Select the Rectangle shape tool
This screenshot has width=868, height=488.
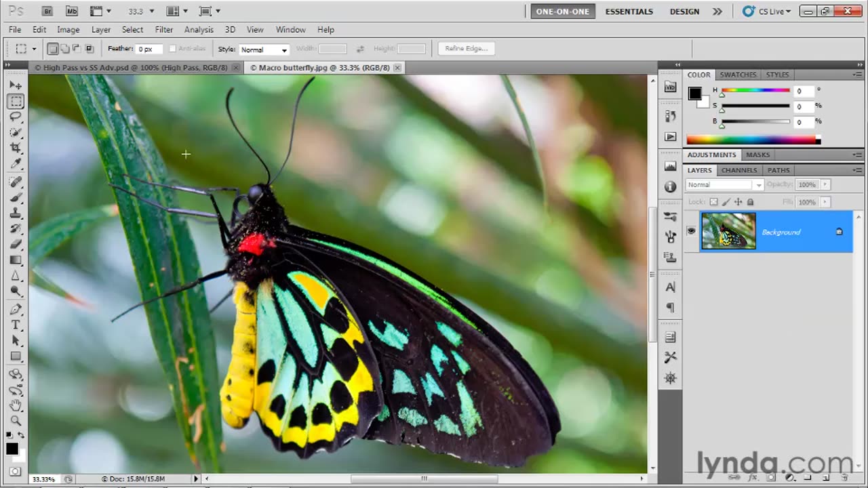16,357
